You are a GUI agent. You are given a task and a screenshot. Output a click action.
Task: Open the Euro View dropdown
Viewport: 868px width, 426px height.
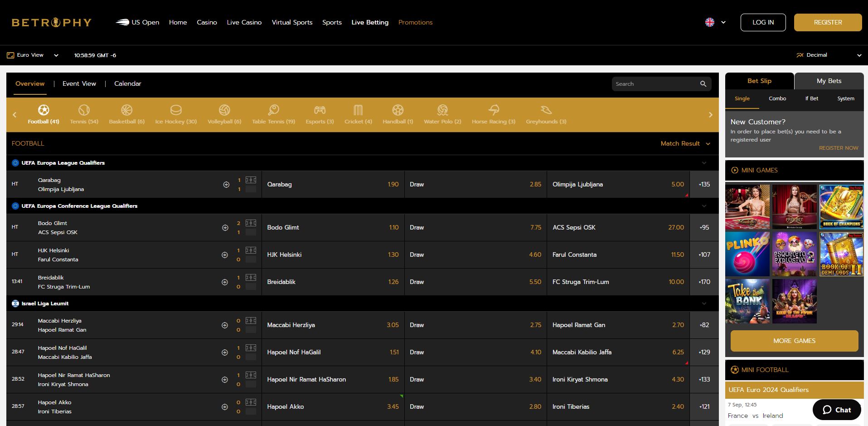pyautogui.click(x=33, y=55)
